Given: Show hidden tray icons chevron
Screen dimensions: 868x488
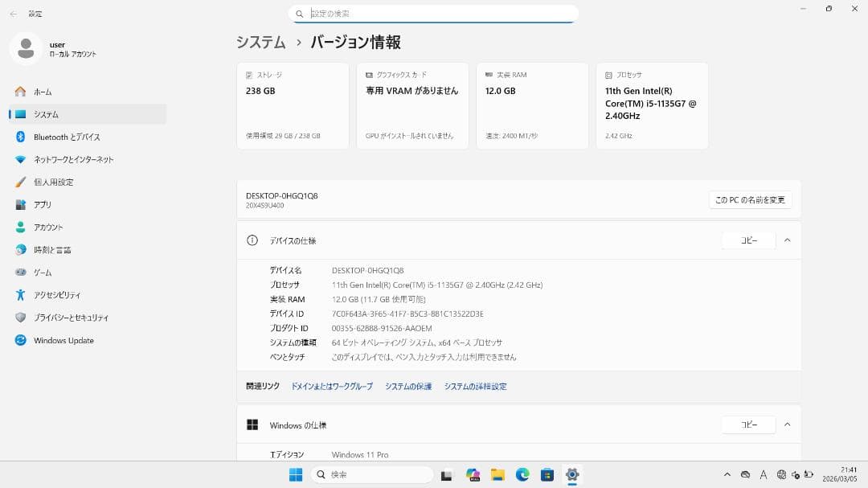Looking at the screenshot, I should tap(727, 474).
